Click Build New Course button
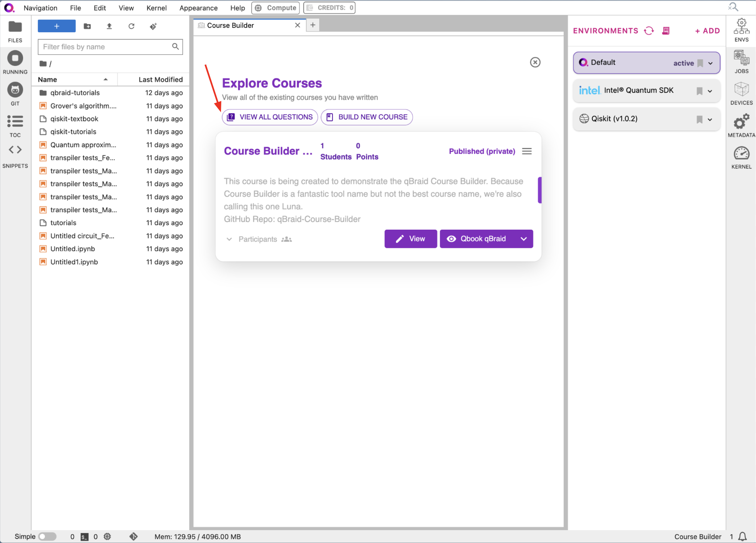This screenshot has height=543, width=756. (367, 117)
